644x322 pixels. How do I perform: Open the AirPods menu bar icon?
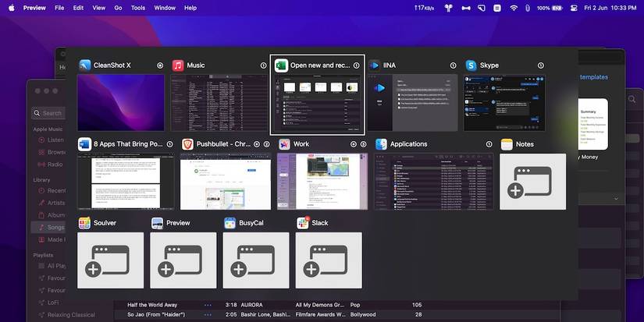click(x=449, y=8)
